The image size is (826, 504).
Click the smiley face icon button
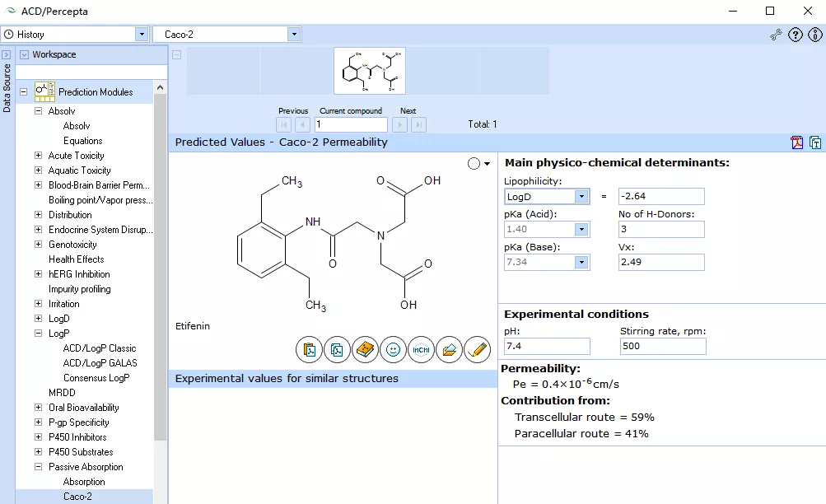coord(393,350)
